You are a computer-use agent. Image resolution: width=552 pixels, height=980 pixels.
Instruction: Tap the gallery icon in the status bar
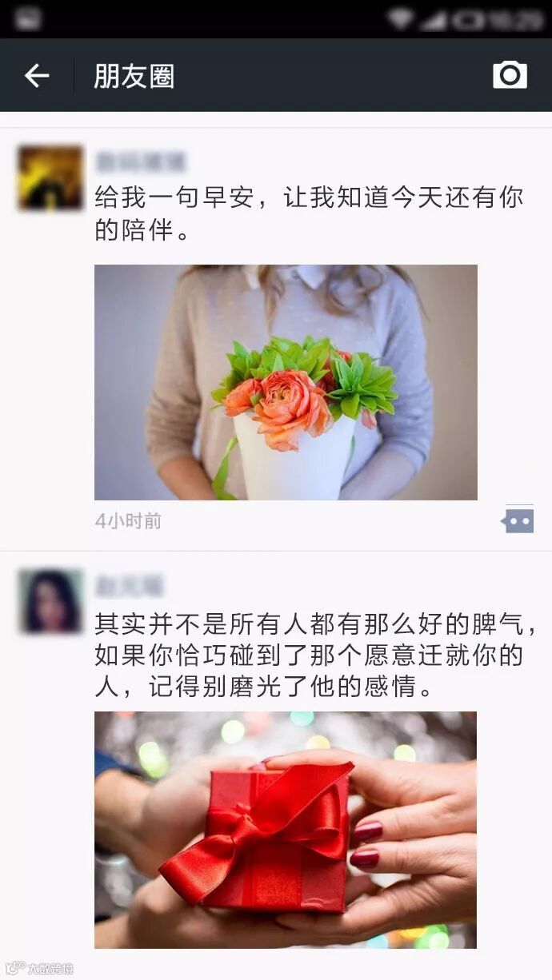[x=27, y=18]
